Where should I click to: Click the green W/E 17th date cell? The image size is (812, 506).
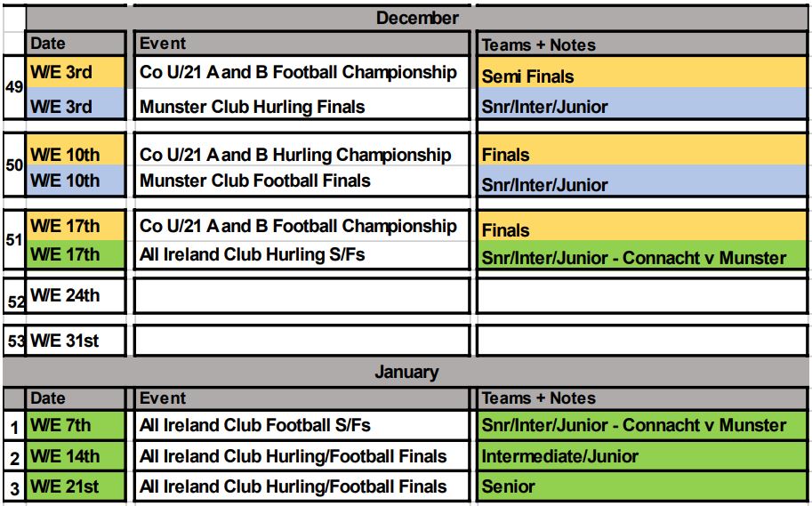click(x=76, y=254)
